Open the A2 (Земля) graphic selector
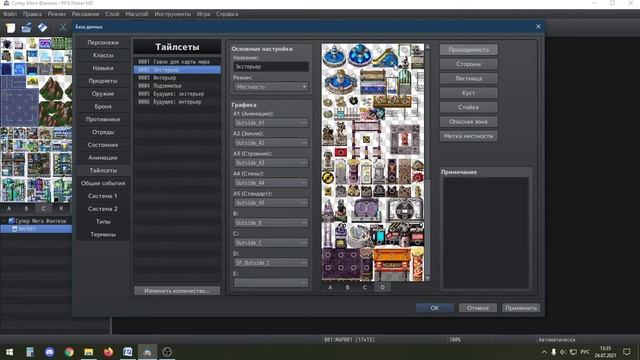Viewport: 640px width, 360px height. pyautogui.click(x=271, y=143)
